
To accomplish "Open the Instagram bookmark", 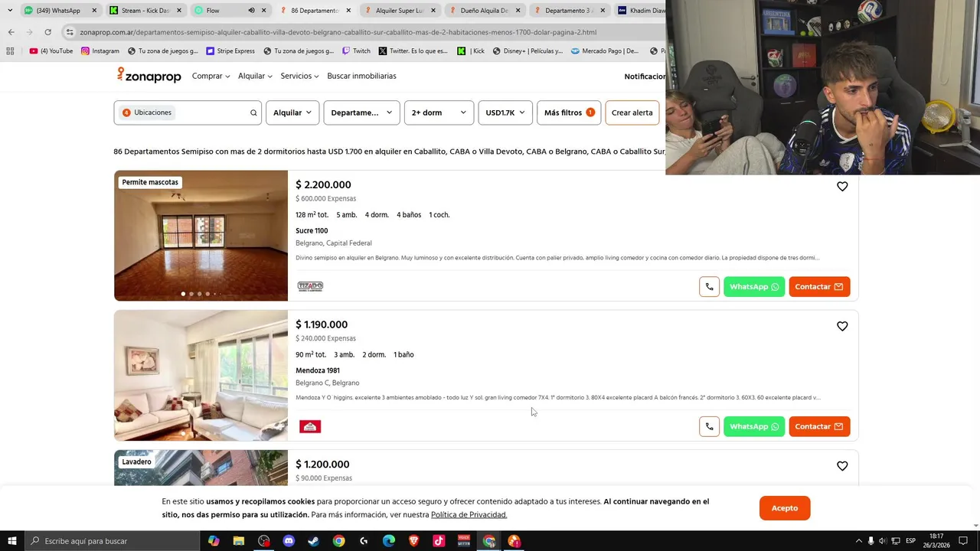I will (100, 51).
